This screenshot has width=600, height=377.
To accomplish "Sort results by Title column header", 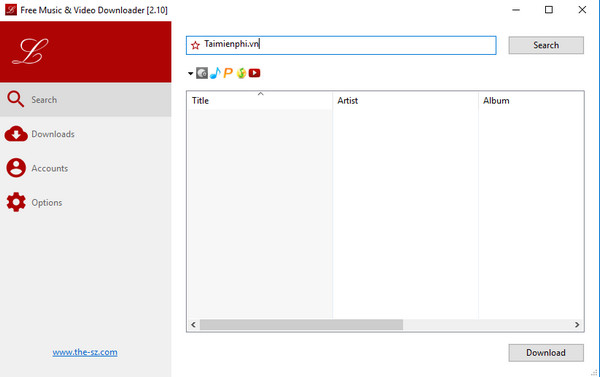I will [x=260, y=100].
